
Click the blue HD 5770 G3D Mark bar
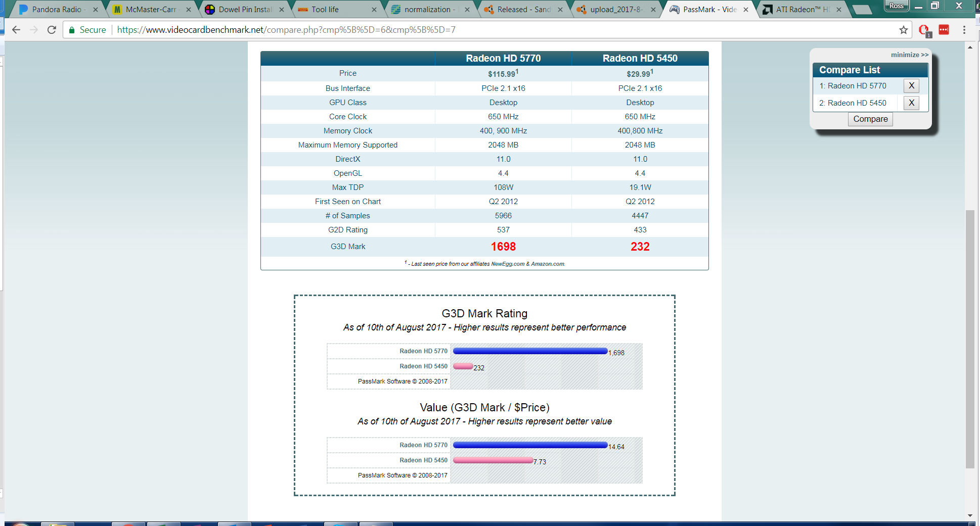coord(530,351)
